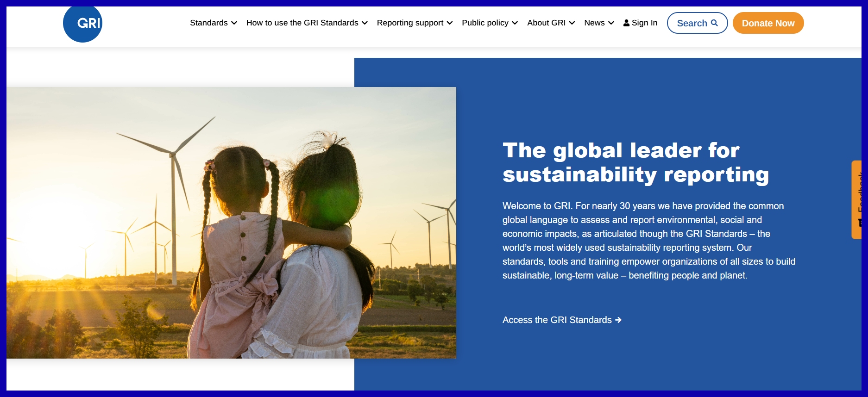868x397 pixels.
Task: Select the News menu label
Action: pos(594,23)
